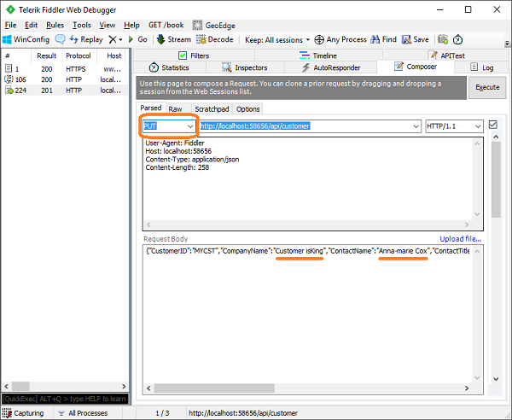
Task: Click the request body scroll right arrow
Action: (467, 388)
